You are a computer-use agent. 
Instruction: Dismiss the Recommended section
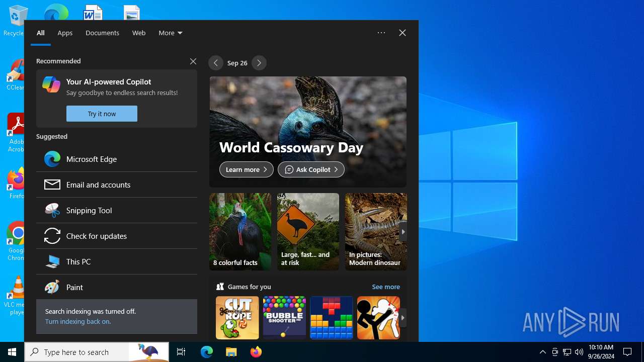click(x=193, y=61)
